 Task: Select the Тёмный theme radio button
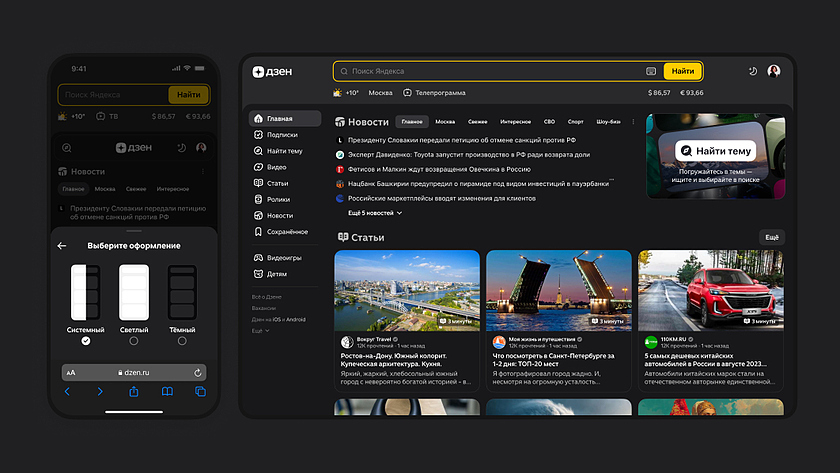[x=182, y=341]
